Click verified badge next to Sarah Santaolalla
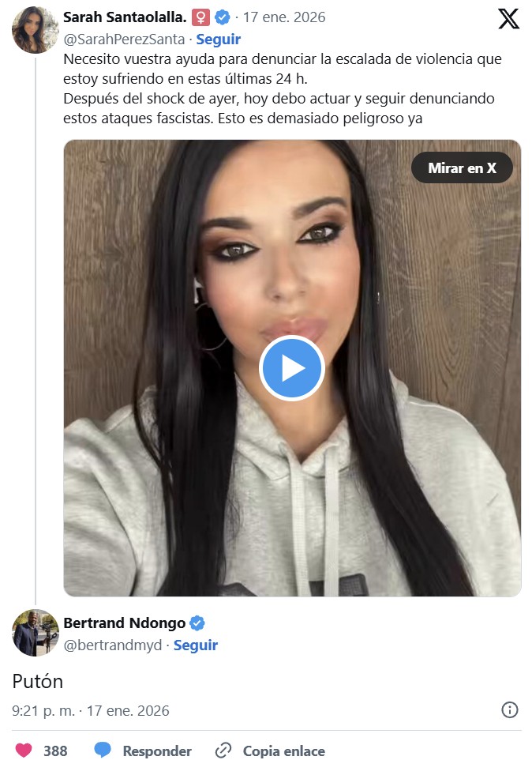The width and height of the screenshot is (532, 760). tap(224, 17)
